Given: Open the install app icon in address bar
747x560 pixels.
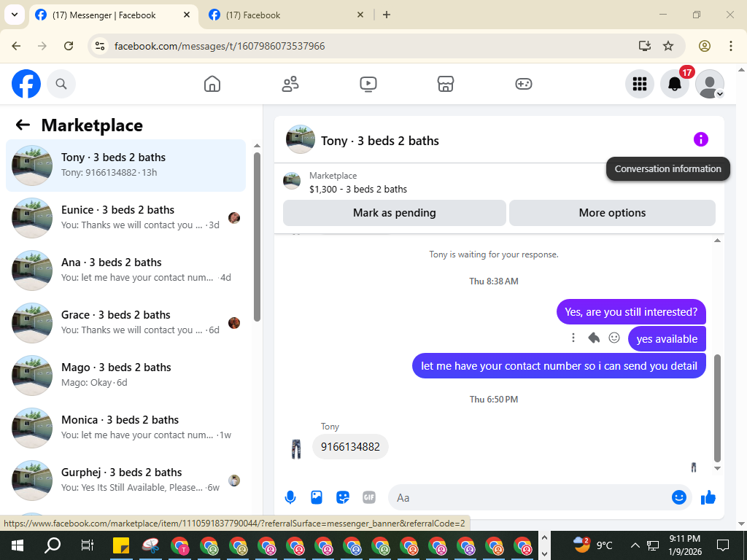Looking at the screenshot, I should click(645, 46).
